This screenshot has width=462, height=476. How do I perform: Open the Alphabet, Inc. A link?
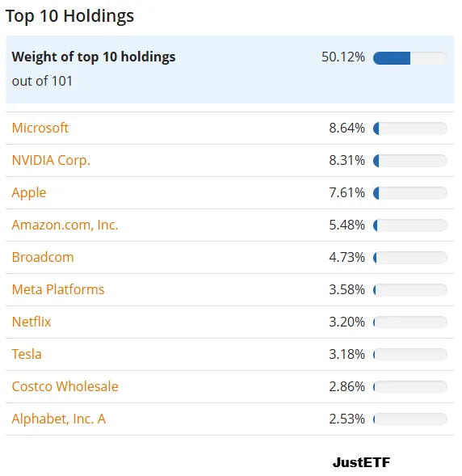click(x=58, y=419)
